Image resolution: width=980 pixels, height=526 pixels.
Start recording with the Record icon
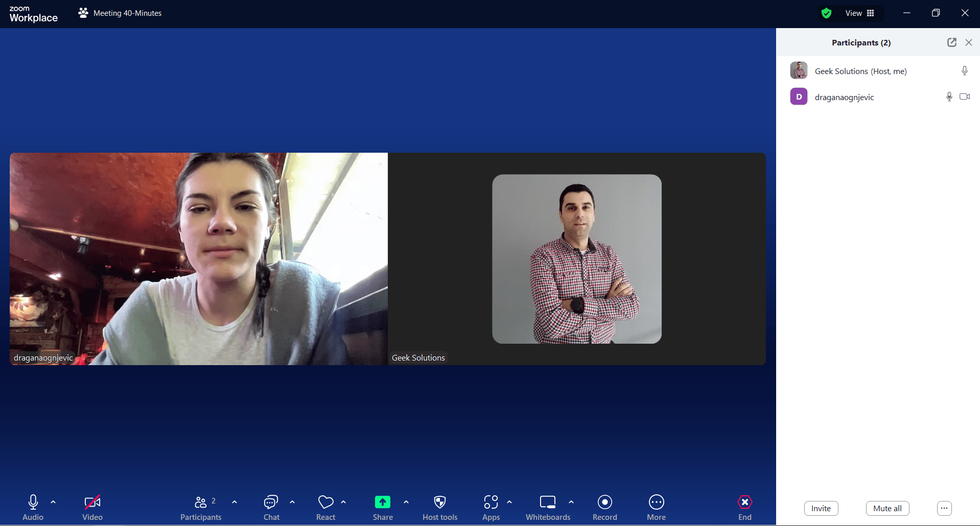tap(604, 503)
